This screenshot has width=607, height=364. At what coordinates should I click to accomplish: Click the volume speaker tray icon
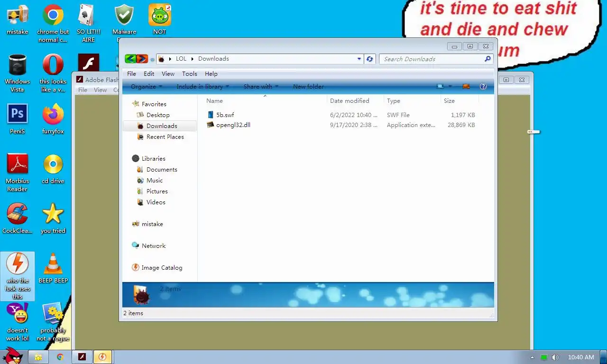555,357
